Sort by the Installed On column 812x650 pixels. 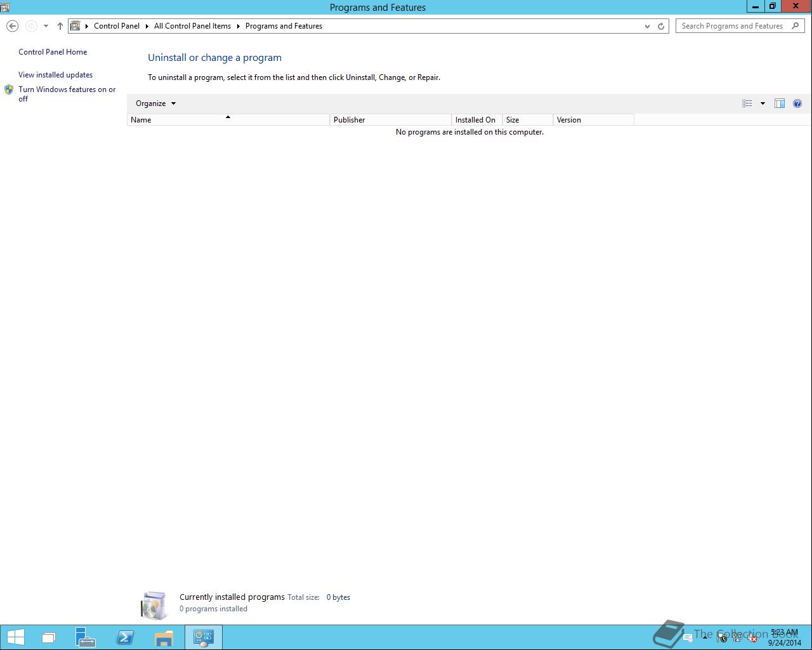[477, 120]
